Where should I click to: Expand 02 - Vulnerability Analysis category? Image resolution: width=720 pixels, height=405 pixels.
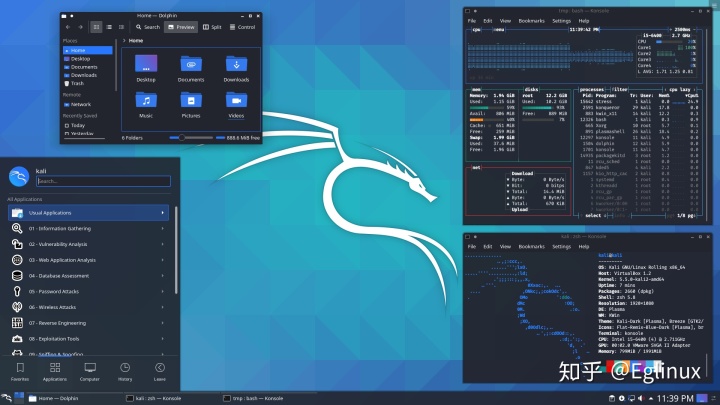pos(88,244)
